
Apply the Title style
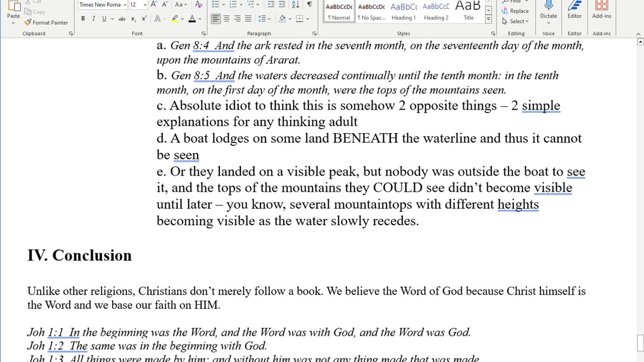(x=468, y=12)
